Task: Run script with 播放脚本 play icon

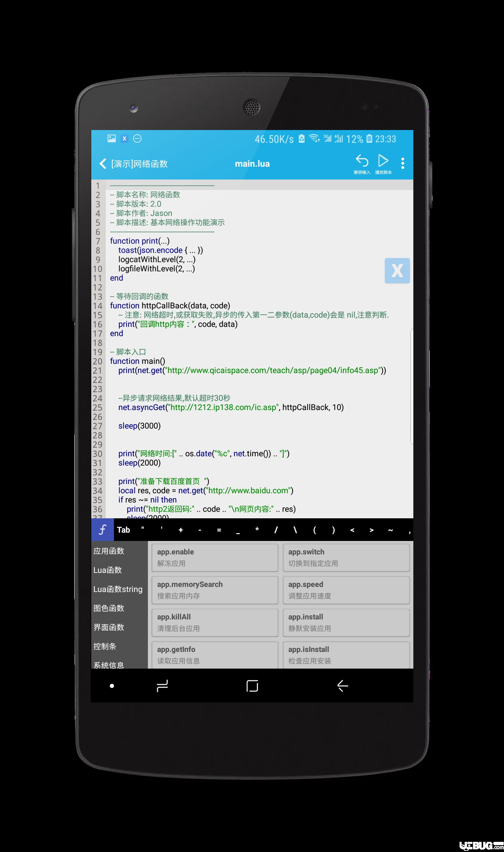Action: [x=383, y=164]
